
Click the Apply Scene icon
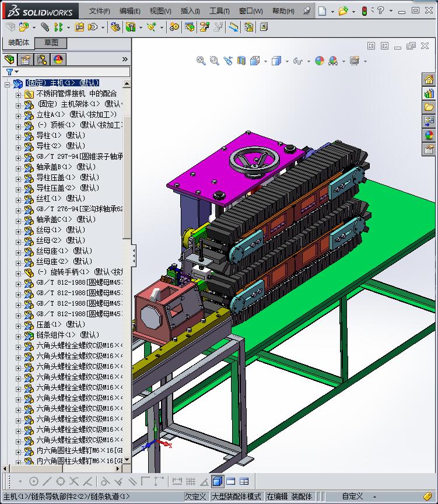(333, 61)
